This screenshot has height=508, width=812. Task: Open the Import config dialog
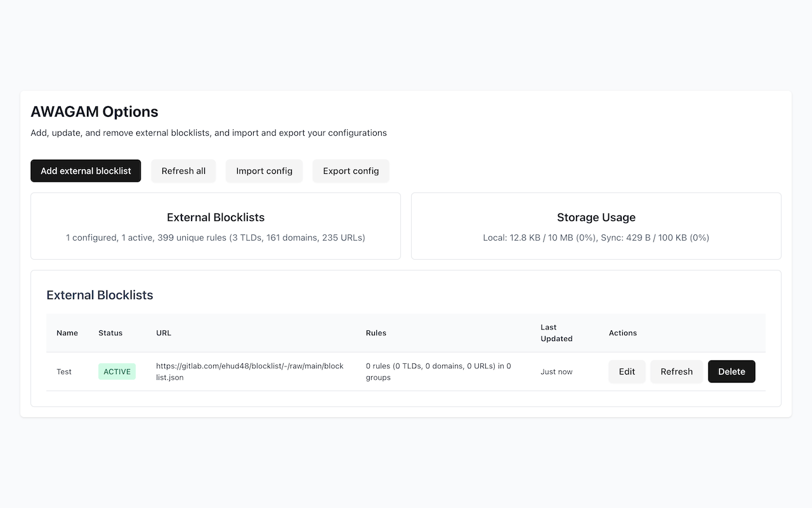click(x=264, y=171)
